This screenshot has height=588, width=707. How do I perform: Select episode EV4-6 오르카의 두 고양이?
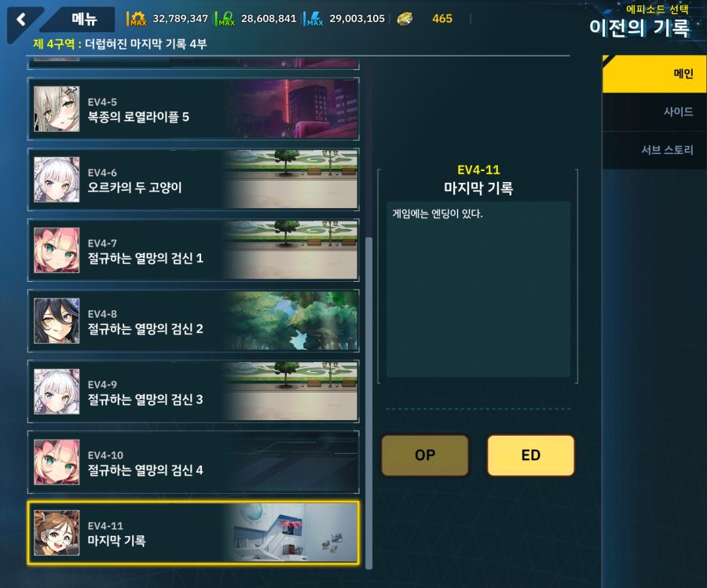(193, 179)
